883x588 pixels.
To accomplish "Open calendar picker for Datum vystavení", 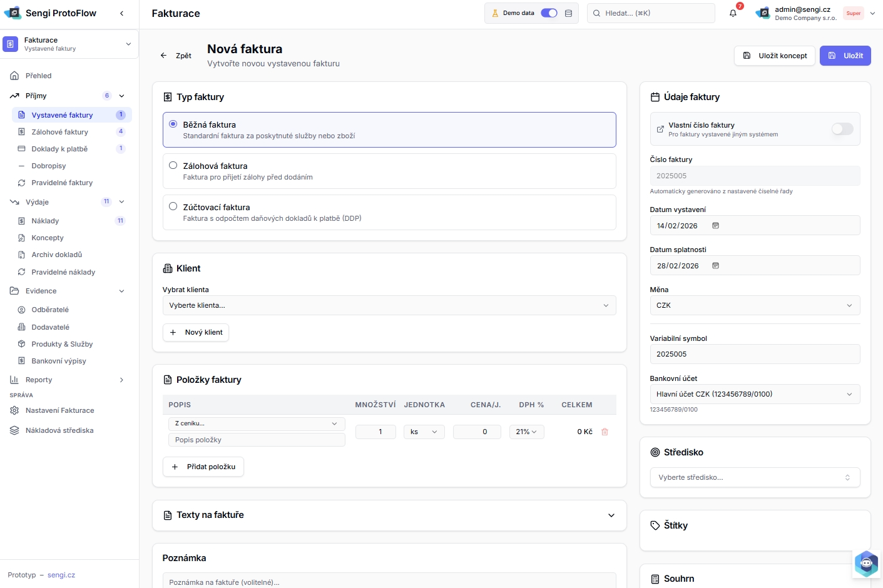I will pyautogui.click(x=715, y=226).
